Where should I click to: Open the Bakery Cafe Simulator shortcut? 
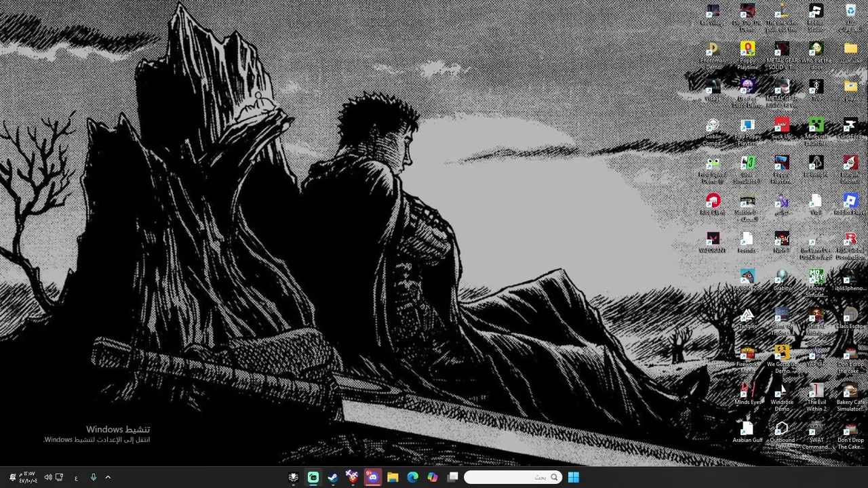click(850, 398)
